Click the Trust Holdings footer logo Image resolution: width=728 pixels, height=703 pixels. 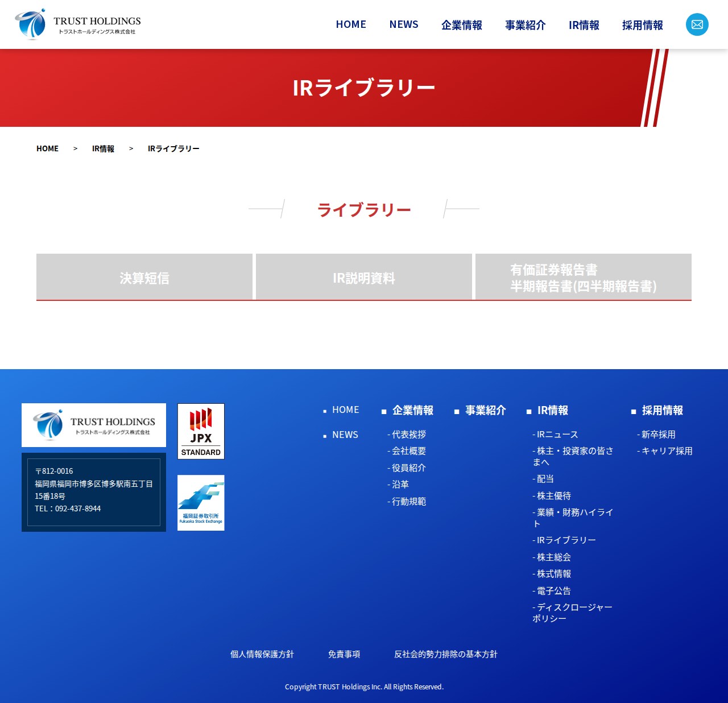94,425
